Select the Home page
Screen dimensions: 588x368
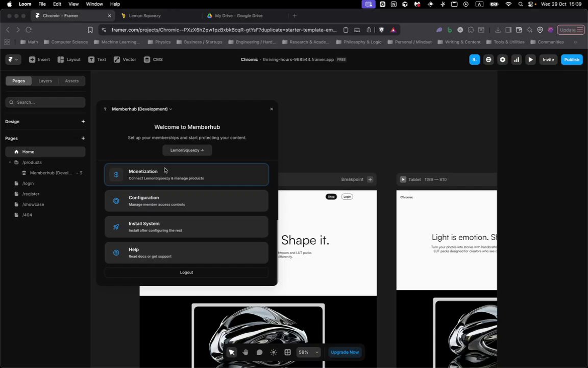[x=45, y=152]
